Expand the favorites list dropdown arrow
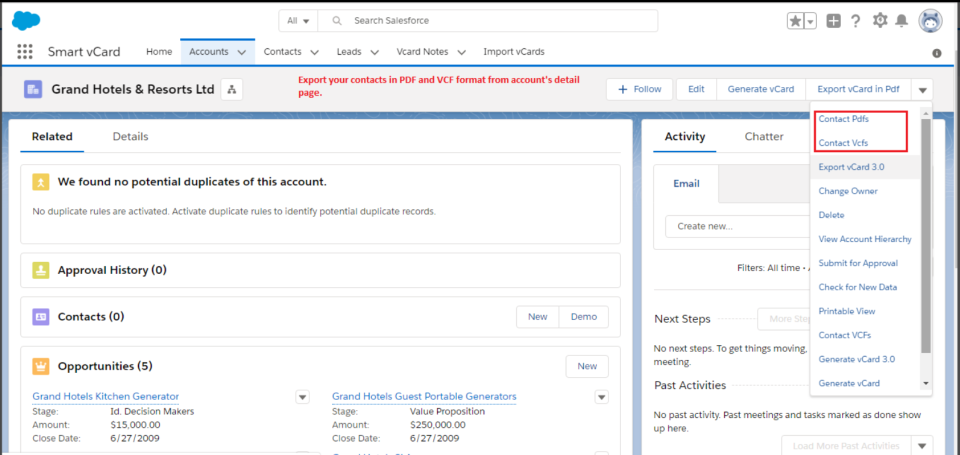960x455 pixels. coord(811,21)
